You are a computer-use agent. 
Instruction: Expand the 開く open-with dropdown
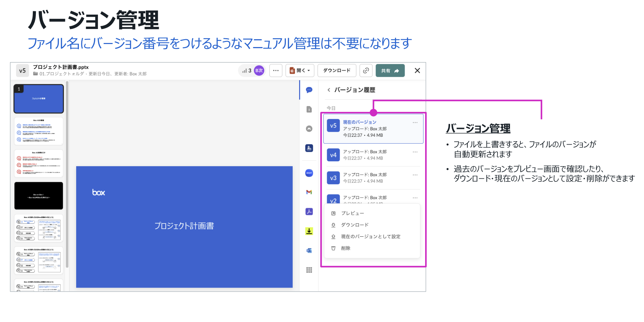pyautogui.click(x=300, y=71)
